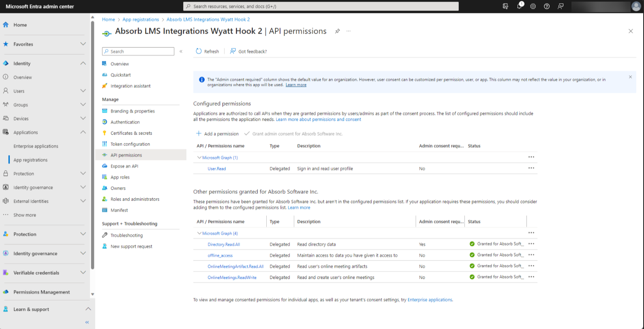Collapse Microsoft Graph (4) group
644x329 pixels.
[199, 233]
